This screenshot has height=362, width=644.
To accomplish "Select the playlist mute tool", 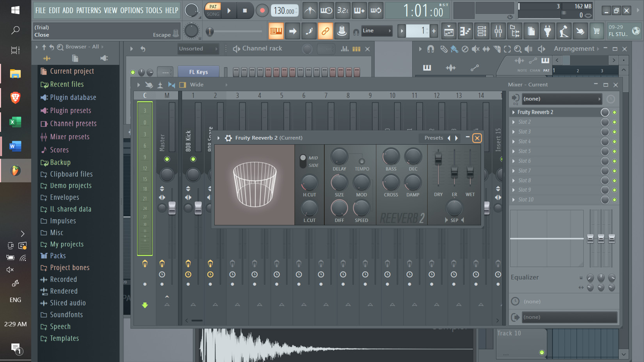I will 476,49.
